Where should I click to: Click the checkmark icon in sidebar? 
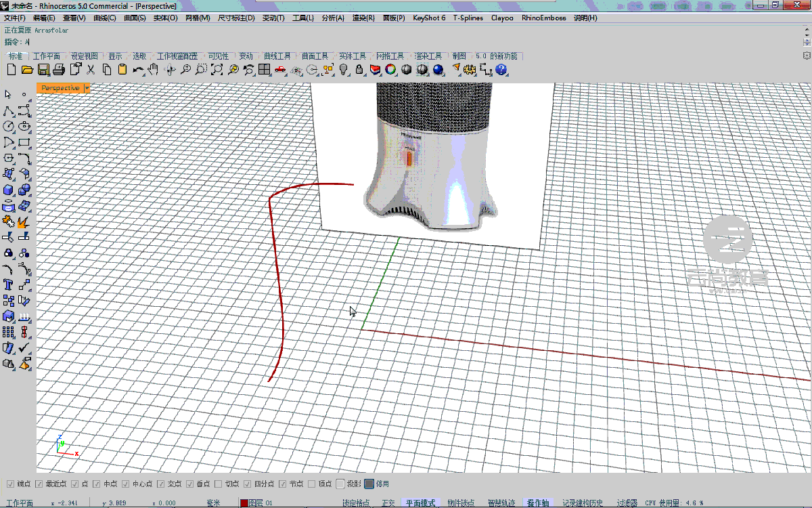click(24, 347)
